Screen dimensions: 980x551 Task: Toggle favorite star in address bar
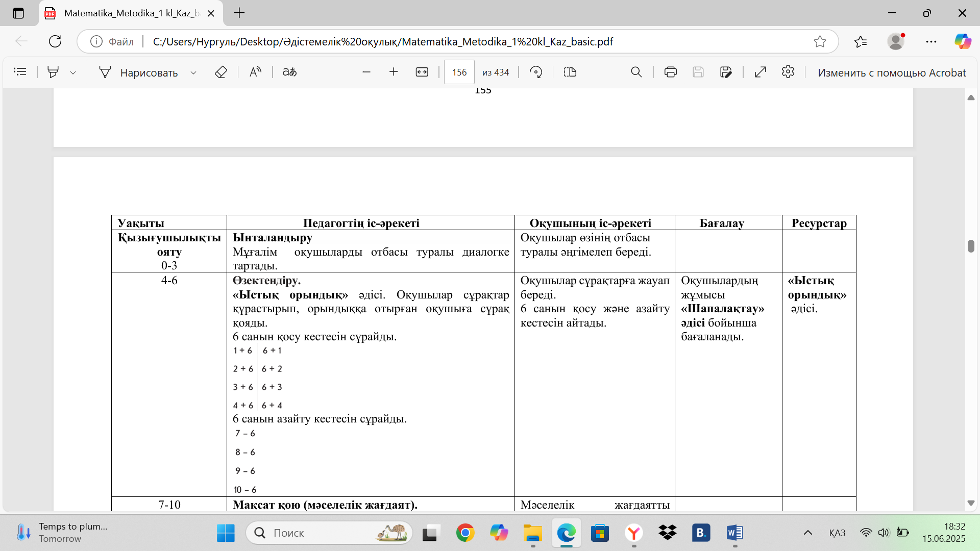coord(820,41)
